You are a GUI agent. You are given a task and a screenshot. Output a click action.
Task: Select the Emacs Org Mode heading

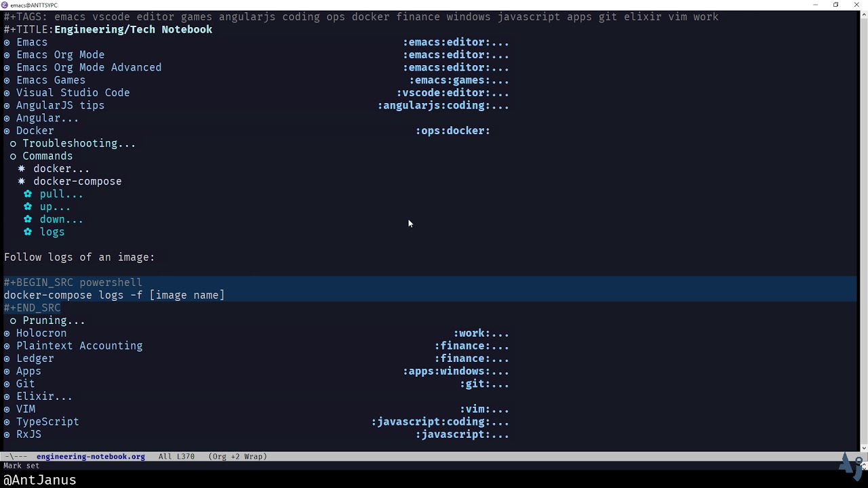point(60,55)
